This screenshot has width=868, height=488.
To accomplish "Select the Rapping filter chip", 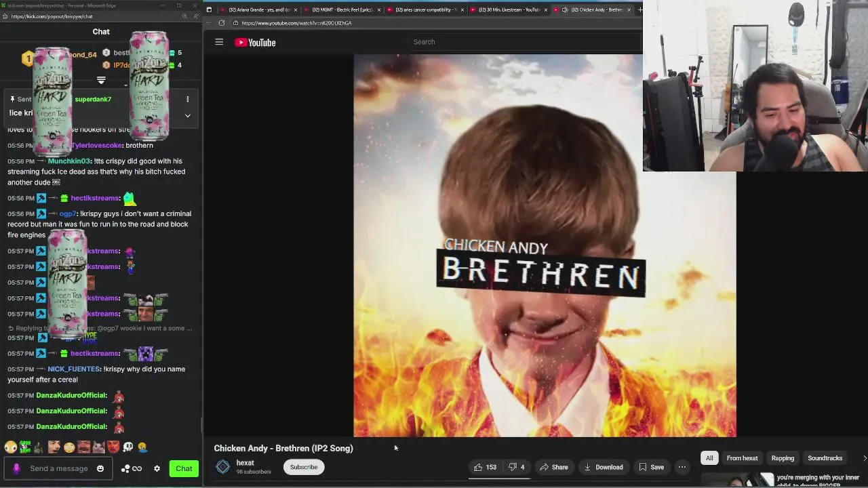I will pyautogui.click(x=783, y=458).
